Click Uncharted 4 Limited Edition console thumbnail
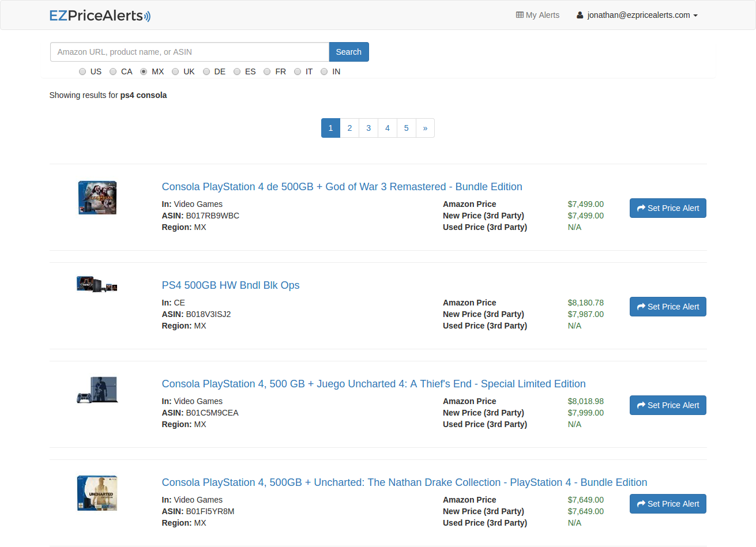This screenshot has height=547, width=756. coord(97,390)
